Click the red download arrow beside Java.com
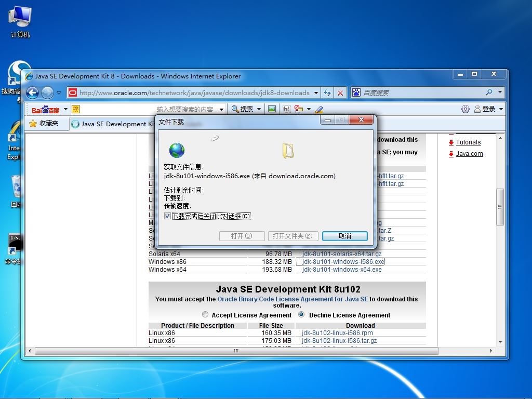 [451, 154]
